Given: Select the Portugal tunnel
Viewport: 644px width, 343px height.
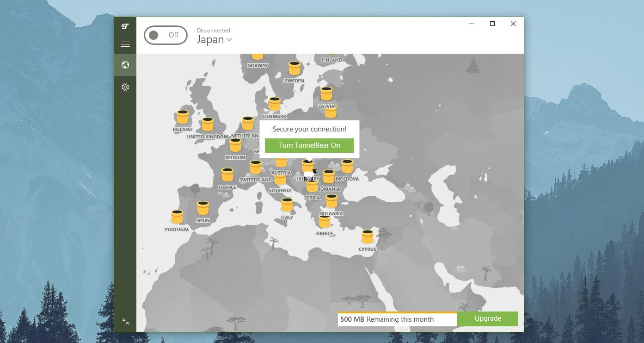Looking at the screenshot, I should (x=177, y=217).
